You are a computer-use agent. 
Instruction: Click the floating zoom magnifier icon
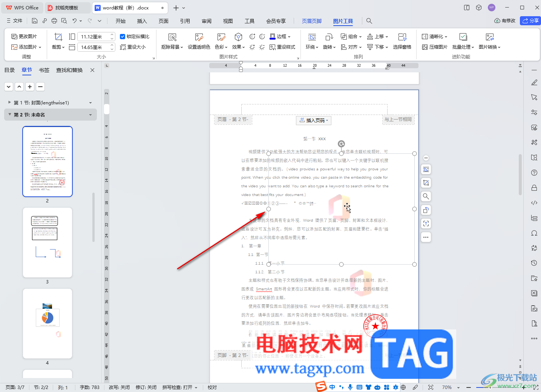pos(426,196)
